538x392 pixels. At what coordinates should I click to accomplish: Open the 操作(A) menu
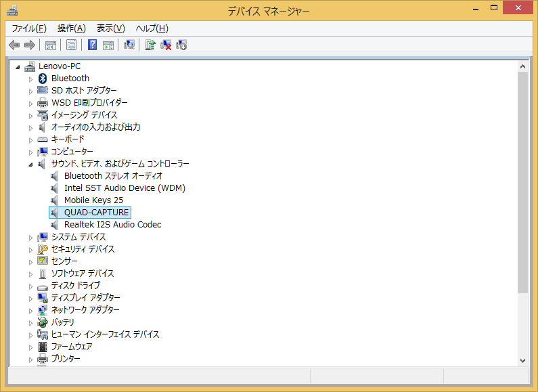(72, 28)
